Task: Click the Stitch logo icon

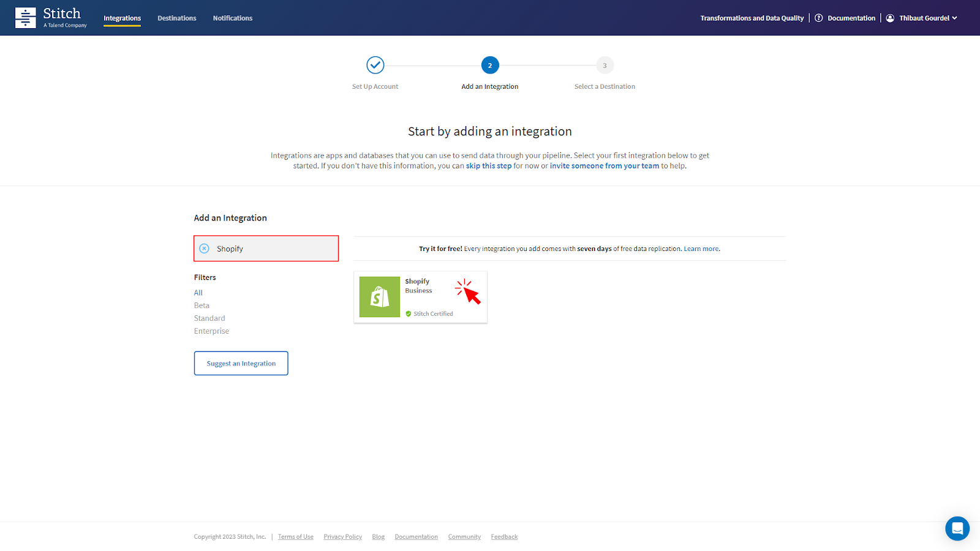Action: (25, 18)
